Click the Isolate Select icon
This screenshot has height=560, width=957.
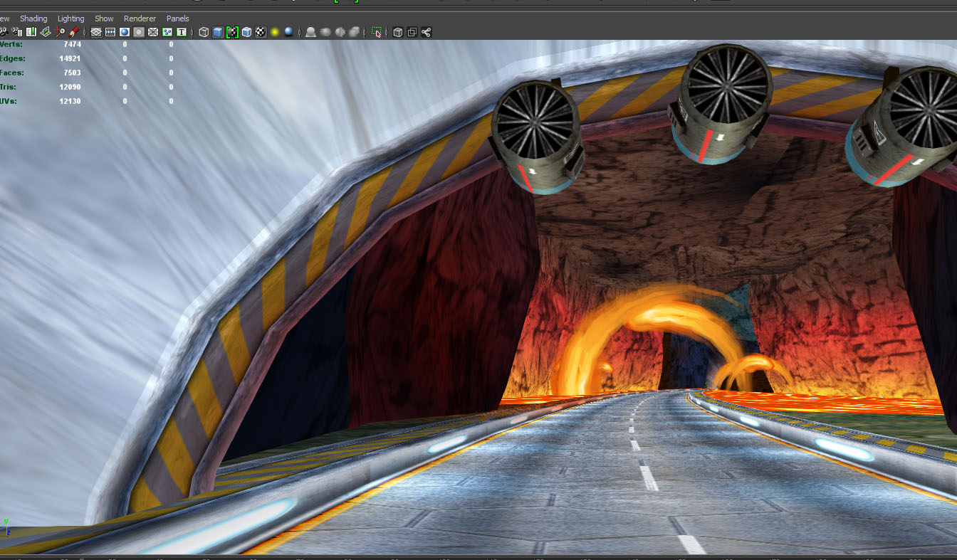376,32
